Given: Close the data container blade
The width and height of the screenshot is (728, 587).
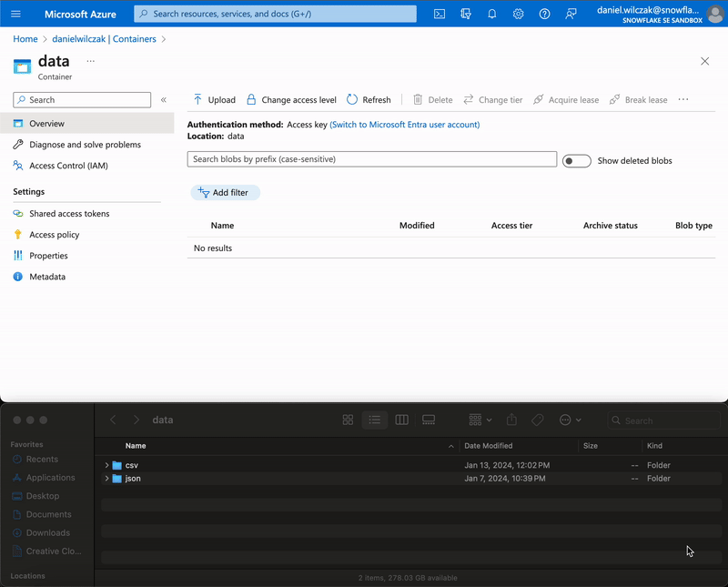Looking at the screenshot, I should click(704, 61).
